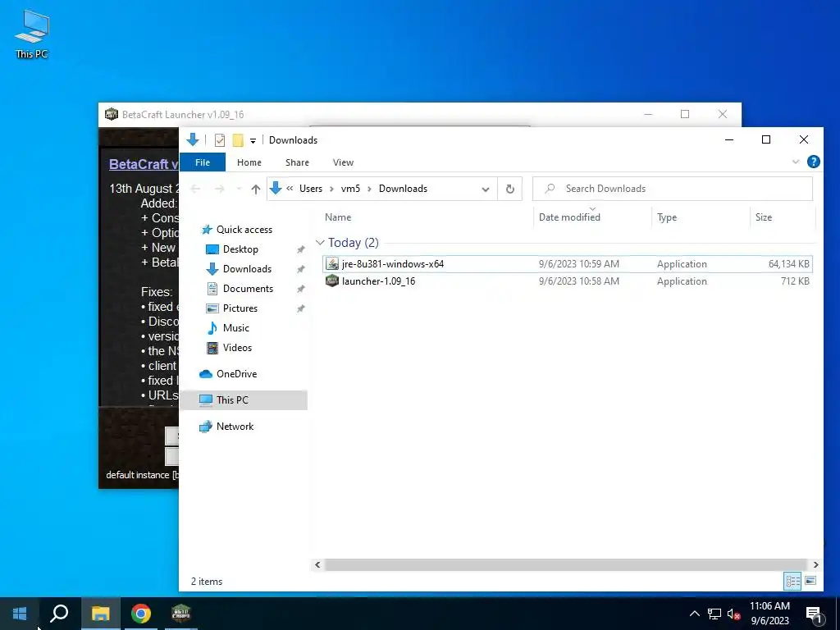Click pin icon beside Desktop

point(300,249)
